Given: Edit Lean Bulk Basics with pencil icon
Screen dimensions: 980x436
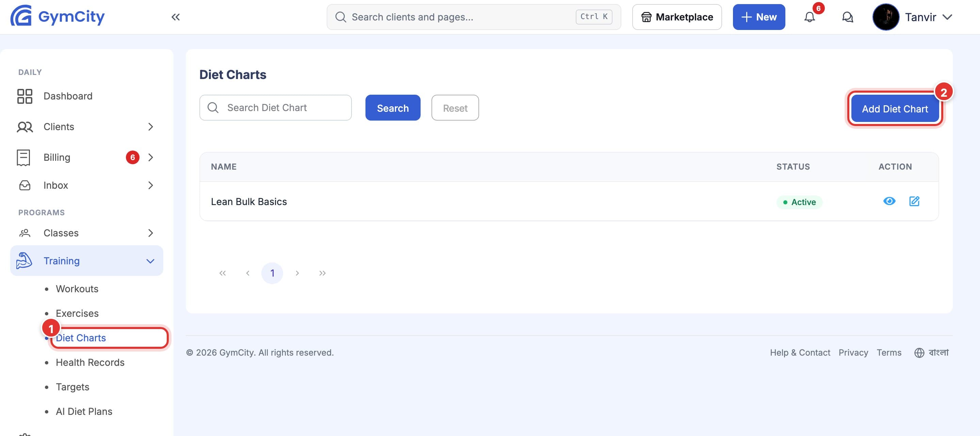Looking at the screenshot, I should (x=915, y=201).
